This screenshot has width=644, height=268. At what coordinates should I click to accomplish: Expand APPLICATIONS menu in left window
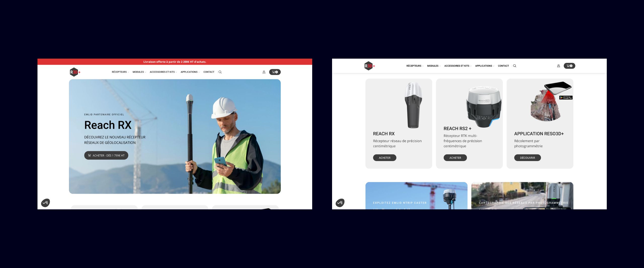pos(190,72)
